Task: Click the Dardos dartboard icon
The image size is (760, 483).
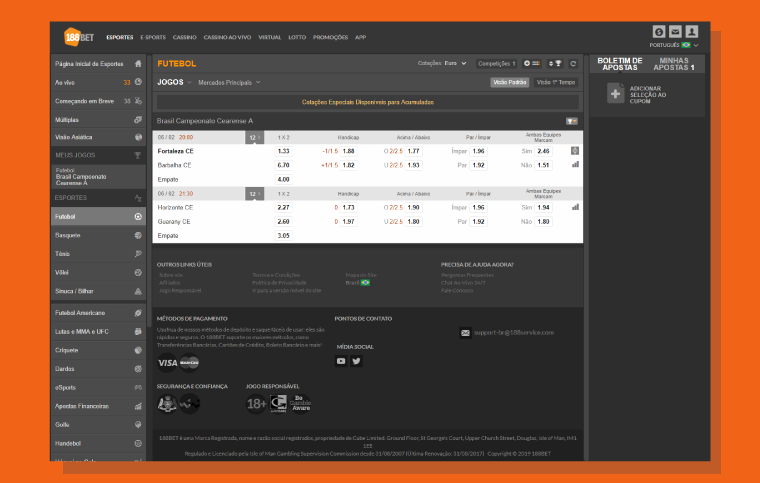Action: pos(138,369)
